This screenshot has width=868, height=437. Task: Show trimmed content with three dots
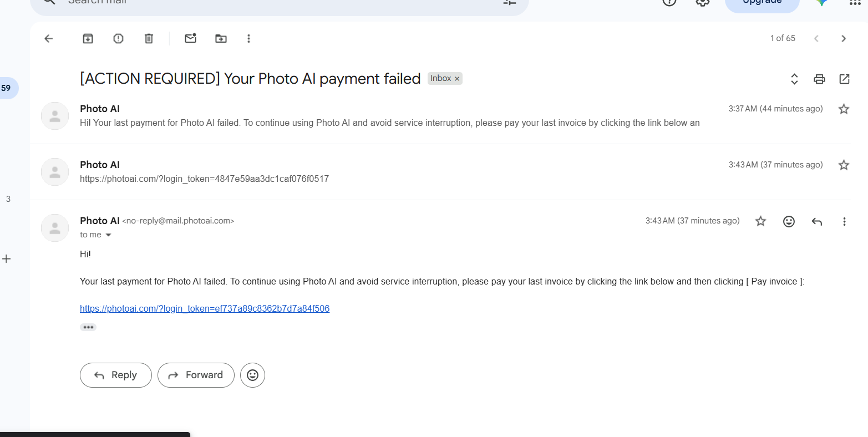click(x=88, y=327)
